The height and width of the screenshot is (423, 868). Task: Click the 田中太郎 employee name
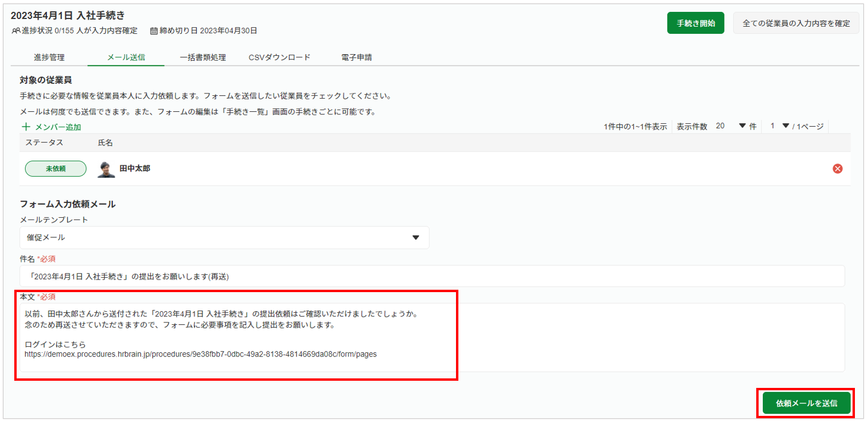click(x=135, y=169)
